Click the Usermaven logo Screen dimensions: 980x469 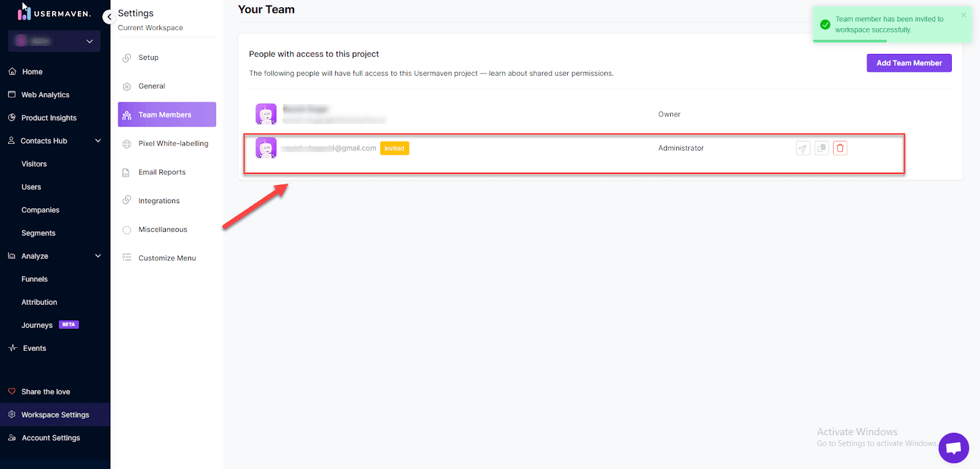tap(54, 13)
